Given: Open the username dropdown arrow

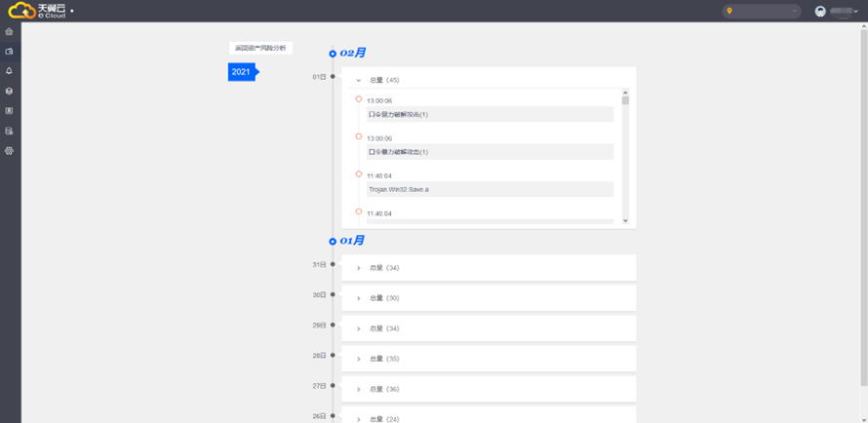Looking at the screenshot, I should point(856,12).
